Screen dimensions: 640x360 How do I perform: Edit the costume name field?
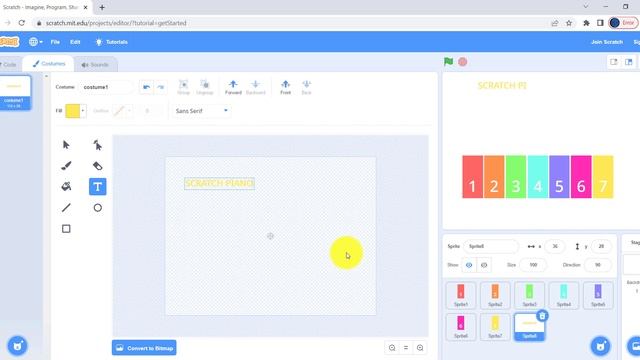click(106, 87)
